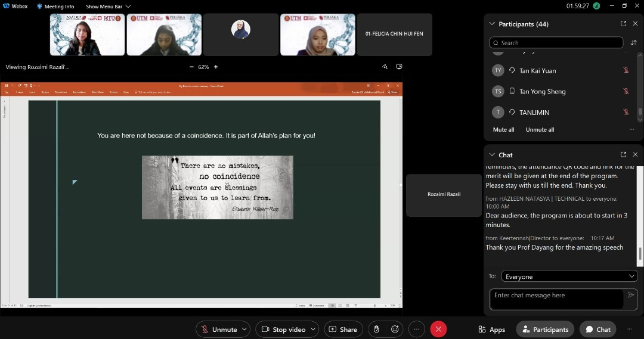The height and width of the screenshot is (339, 644).
Task: Send the chat message
Action: pos(631,295)
